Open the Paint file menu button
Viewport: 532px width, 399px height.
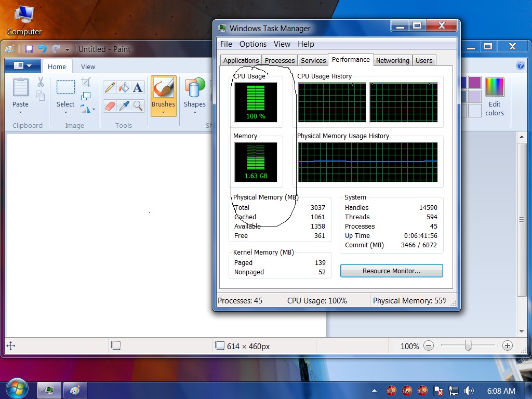tap(23, 65)
